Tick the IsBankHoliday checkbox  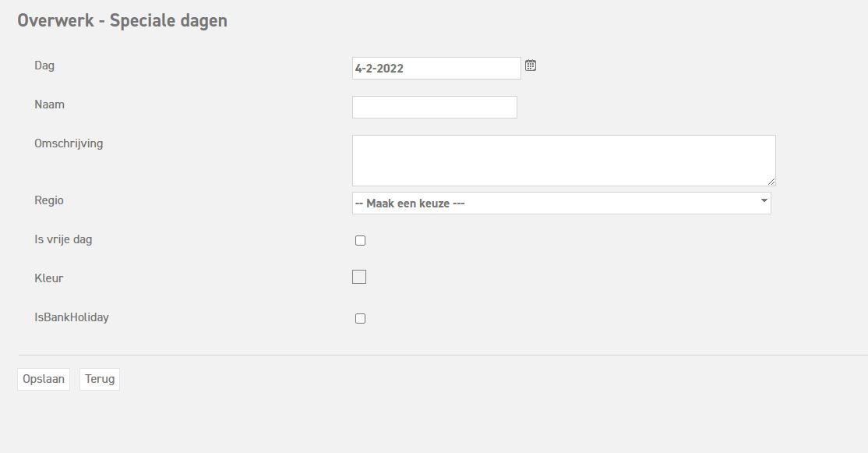coord(360,318)
